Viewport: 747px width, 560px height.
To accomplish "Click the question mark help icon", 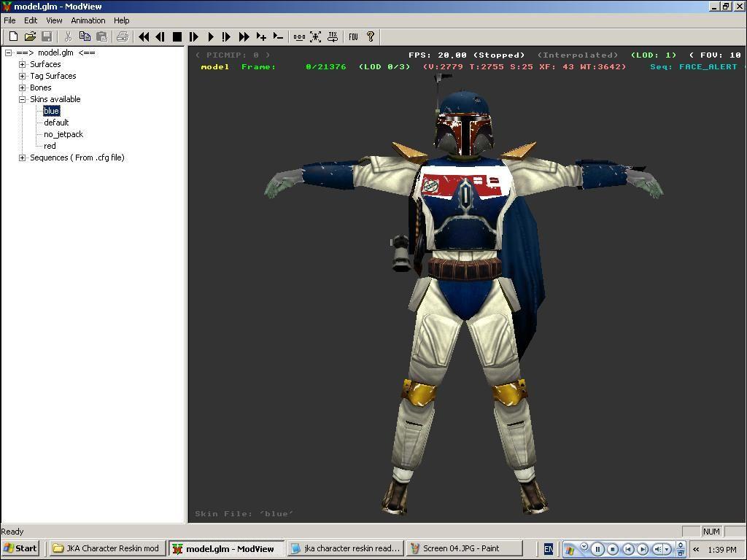I will 370,36.
